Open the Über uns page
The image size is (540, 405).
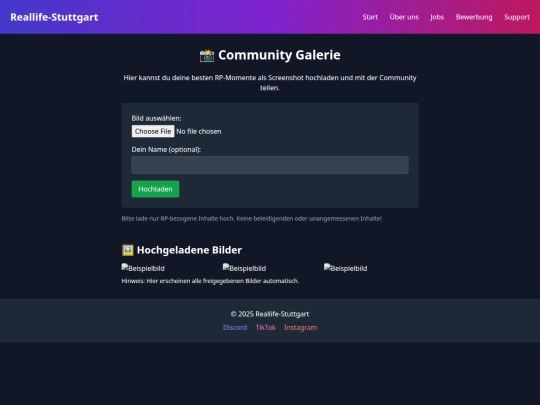coord(404,17)
